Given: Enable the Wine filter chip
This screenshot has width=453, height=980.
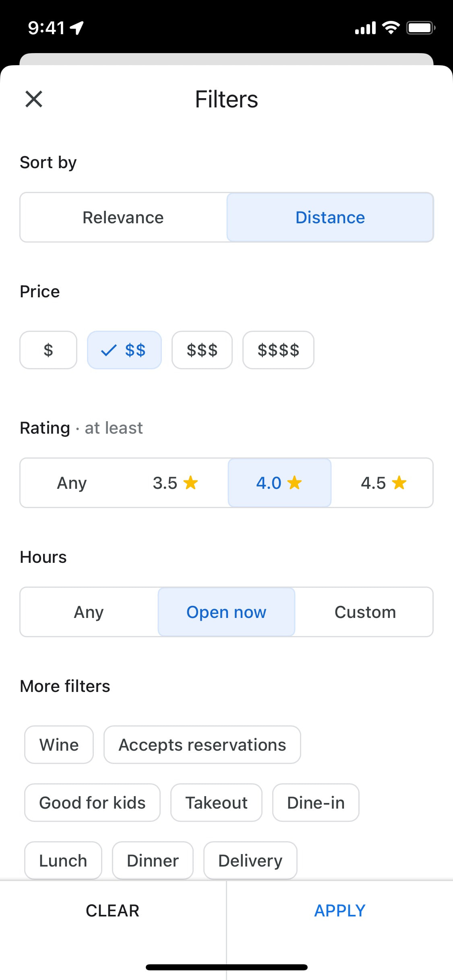Looking at the screenshot, I should [x=59, y=745].
